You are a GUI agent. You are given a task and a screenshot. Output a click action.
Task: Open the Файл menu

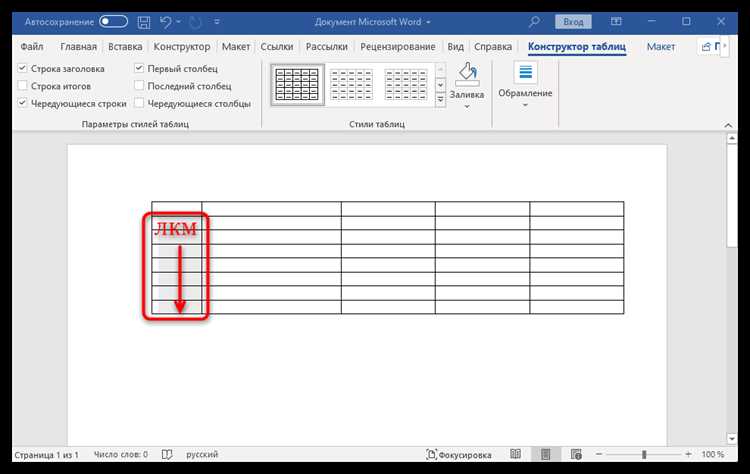(32, 46)
